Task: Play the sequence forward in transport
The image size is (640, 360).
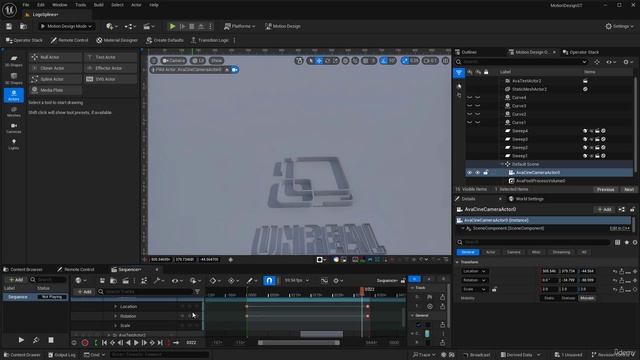Action: [x=136, y=343]
